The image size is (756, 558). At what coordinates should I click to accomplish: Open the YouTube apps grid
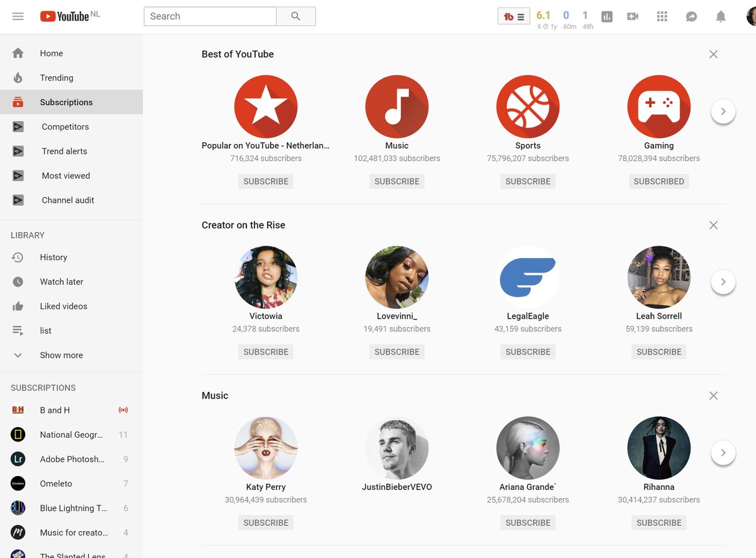point(662,17)
